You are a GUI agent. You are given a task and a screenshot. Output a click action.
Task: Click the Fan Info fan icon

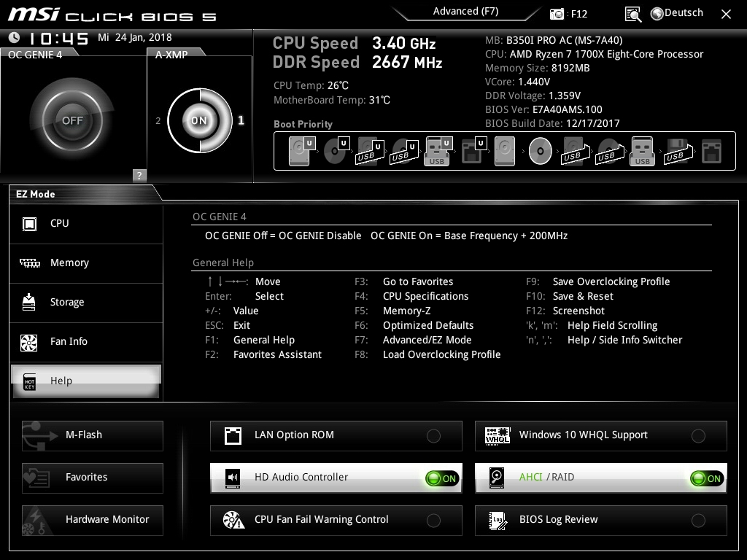coord(29,343)
